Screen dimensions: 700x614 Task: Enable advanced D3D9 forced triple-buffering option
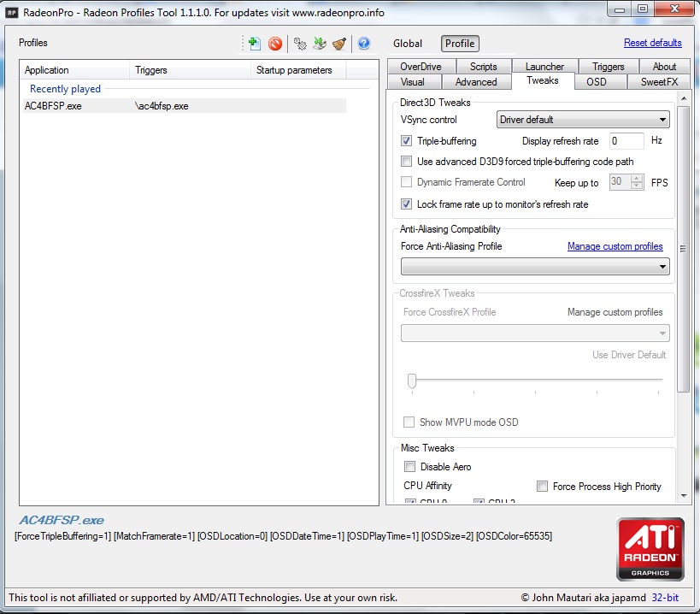(407, 162)
